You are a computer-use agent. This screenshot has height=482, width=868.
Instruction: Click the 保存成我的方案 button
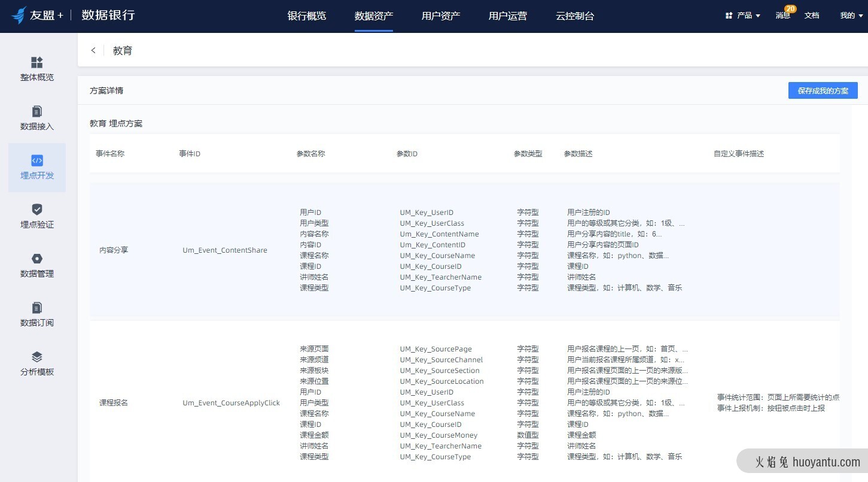click(x=823, y=90)
